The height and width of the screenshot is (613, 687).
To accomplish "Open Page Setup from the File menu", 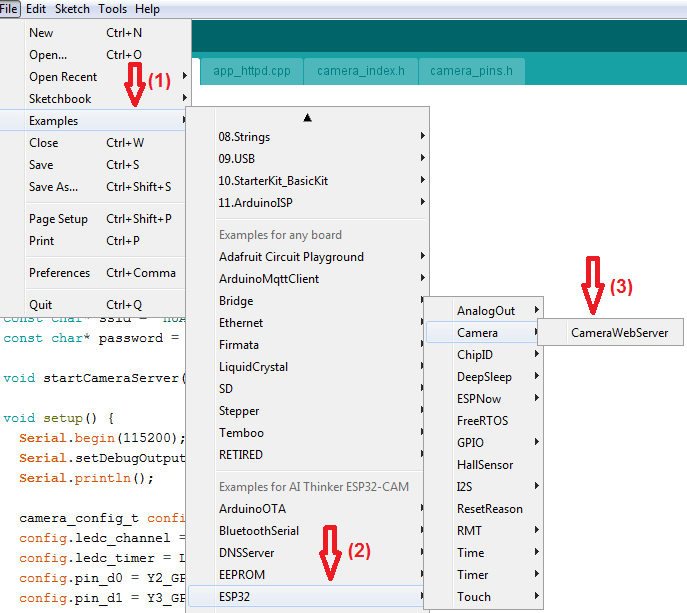I will pos(93,219).
